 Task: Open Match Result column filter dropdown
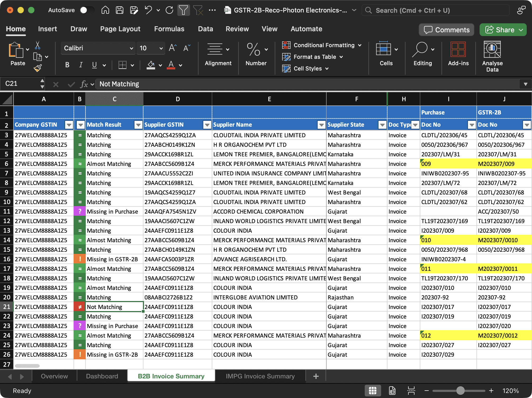click(138, 125)
